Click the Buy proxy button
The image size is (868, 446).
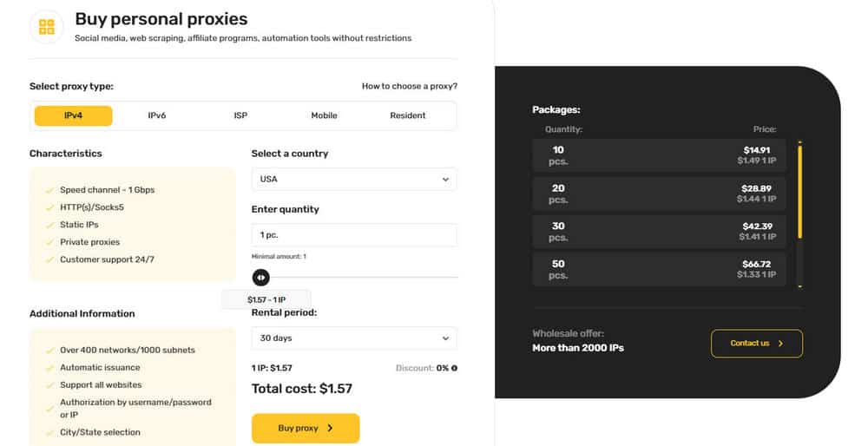306,429
